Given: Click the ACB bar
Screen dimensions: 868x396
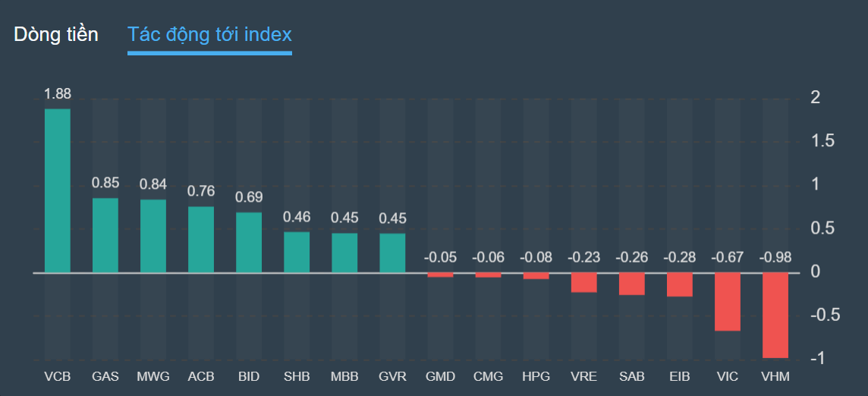Looking at the screenshot, I should click(201, 239).
